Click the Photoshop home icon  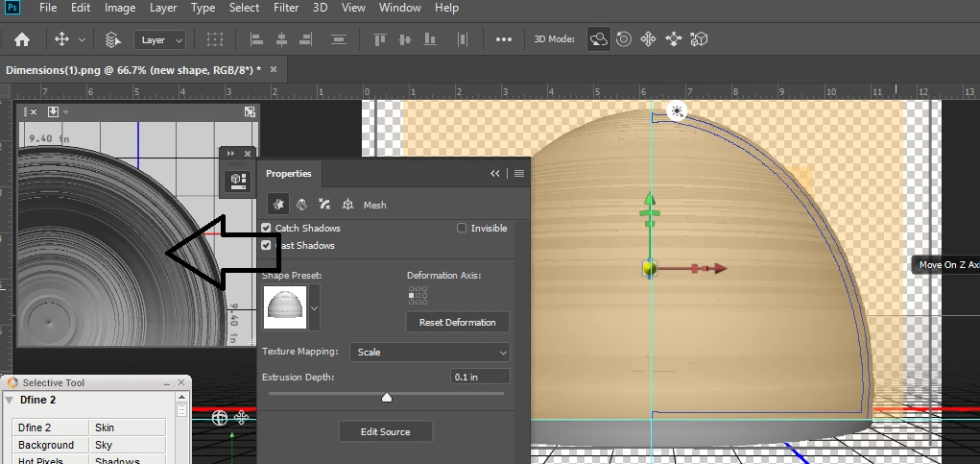point(22,40)
